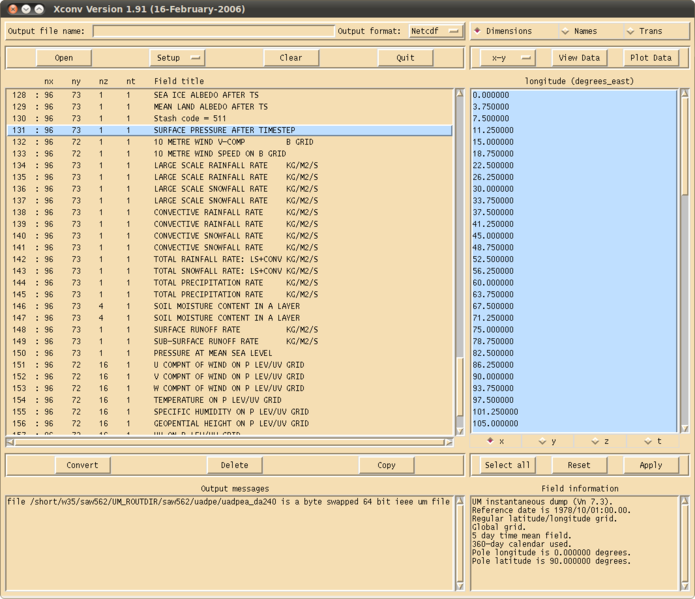
Task: Select field 138 CONVECTIVE RAINFALL RATE
Action: coord(230,212)
